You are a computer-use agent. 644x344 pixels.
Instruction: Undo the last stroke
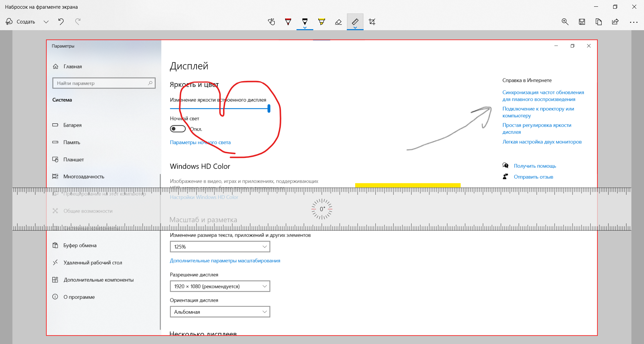tap(61, 22)
